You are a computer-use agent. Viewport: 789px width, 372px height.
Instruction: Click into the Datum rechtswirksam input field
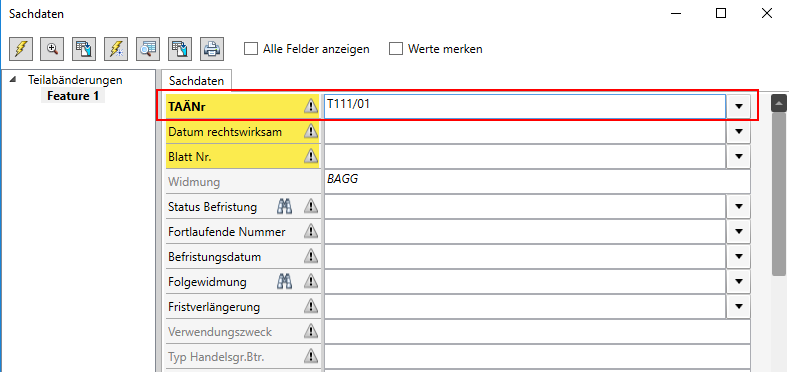(525, 131)
